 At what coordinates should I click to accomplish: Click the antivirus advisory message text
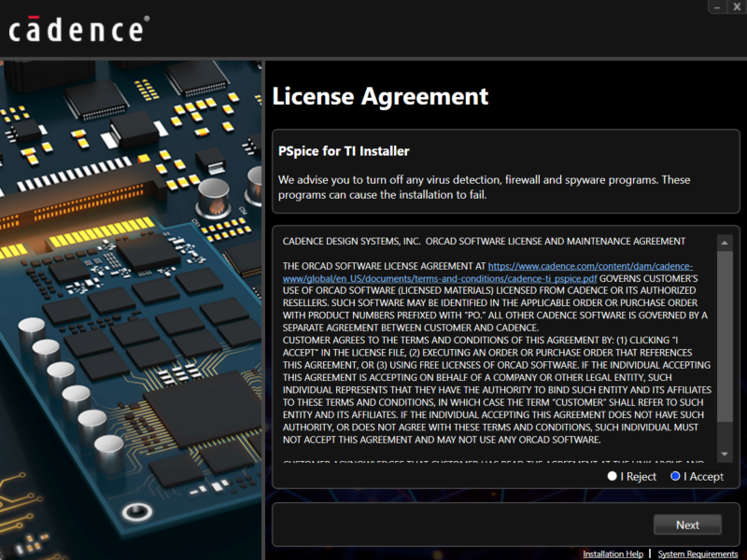point(484,188)
